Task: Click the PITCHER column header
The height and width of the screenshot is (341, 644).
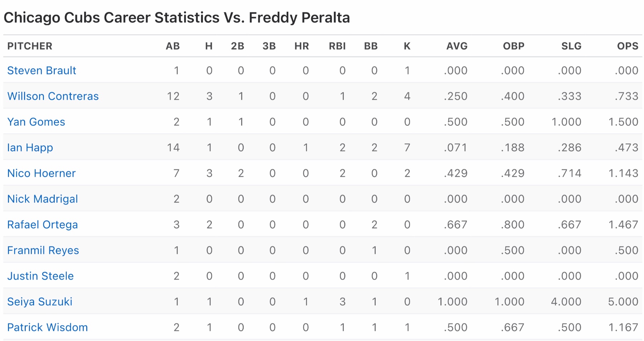Action: tap(30, 46)
